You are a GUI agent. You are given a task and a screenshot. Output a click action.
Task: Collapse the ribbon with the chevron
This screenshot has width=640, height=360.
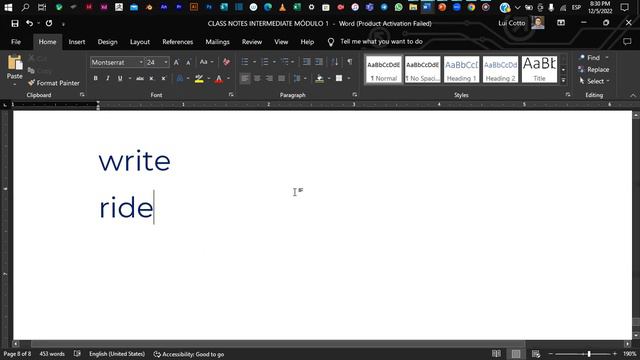coord(633,95)
